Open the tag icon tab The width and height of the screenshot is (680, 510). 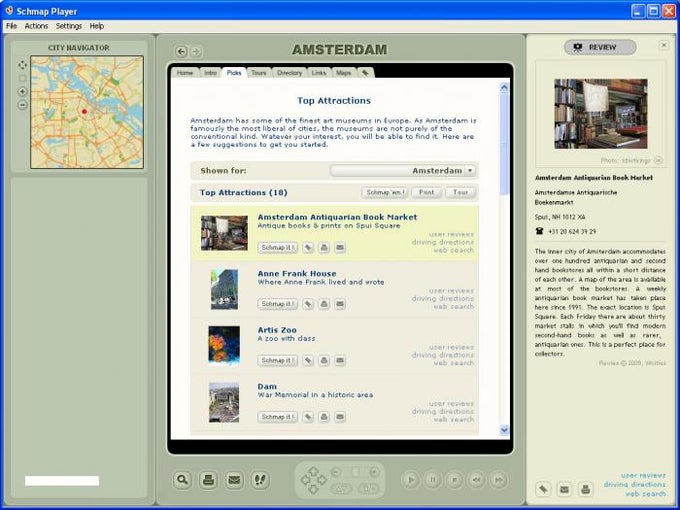(x=365, y=73)
